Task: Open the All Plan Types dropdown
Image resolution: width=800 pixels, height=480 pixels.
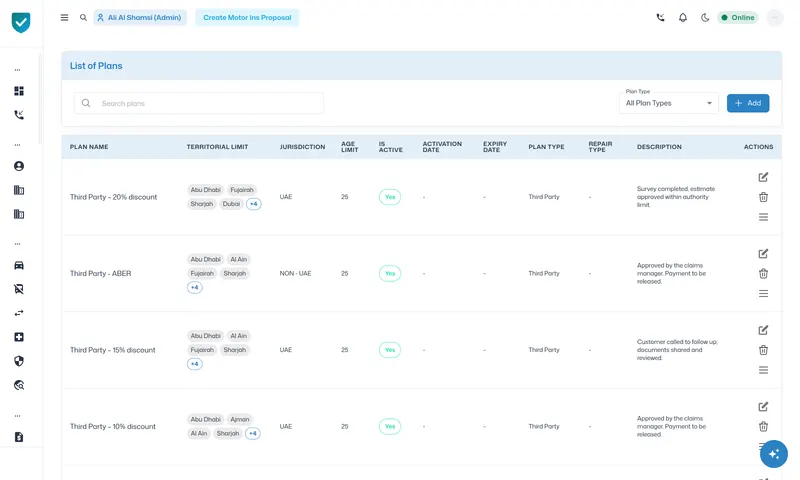Action: pyautogui.click(x=668, y=103)
